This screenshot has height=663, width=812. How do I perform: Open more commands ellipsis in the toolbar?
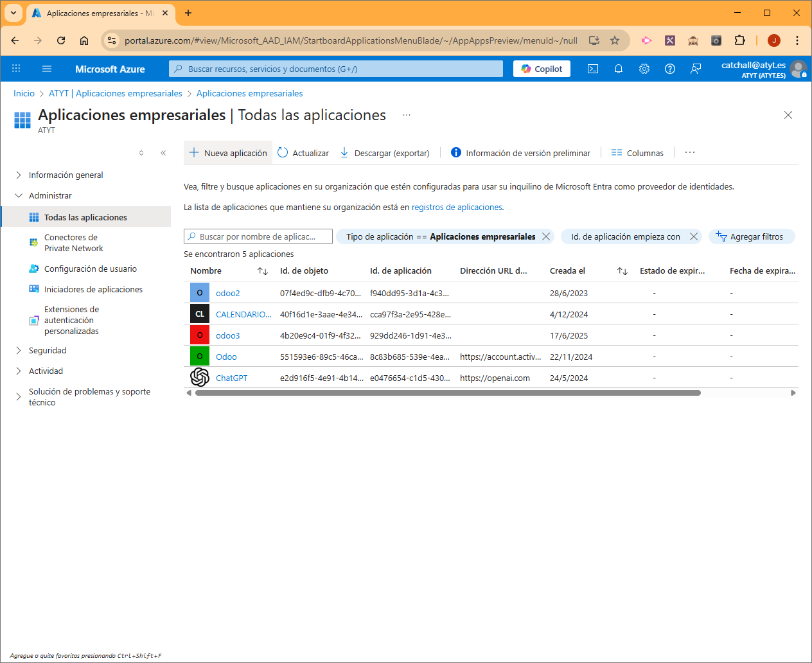click(690, 153)
